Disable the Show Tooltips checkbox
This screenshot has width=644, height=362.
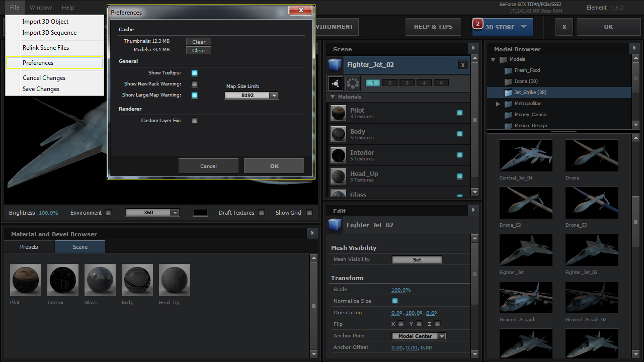tap(195, 73)
